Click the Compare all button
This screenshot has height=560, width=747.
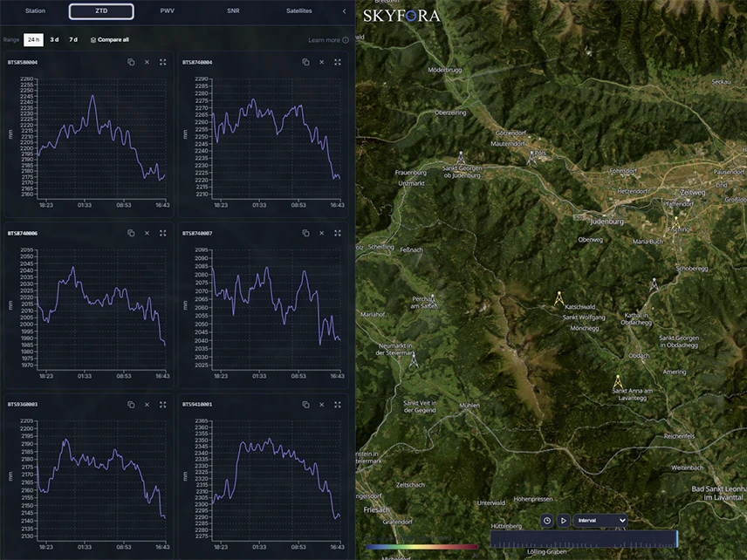110,39
